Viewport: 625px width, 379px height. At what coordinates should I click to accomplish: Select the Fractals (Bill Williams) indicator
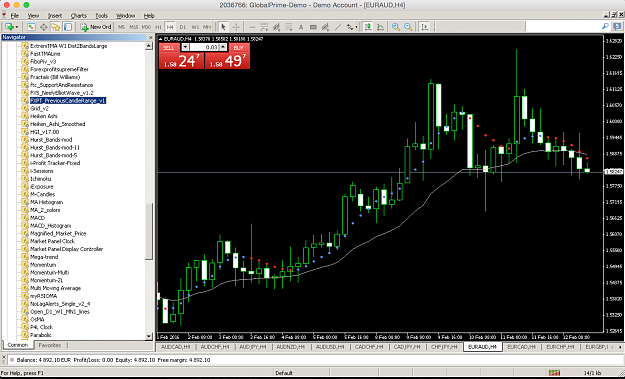pyautogui.click(x=55, y=77)
